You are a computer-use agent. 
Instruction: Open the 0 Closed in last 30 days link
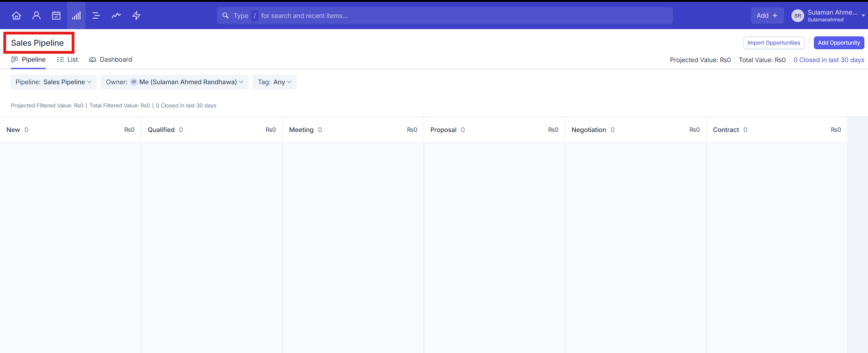click(829, 60)
